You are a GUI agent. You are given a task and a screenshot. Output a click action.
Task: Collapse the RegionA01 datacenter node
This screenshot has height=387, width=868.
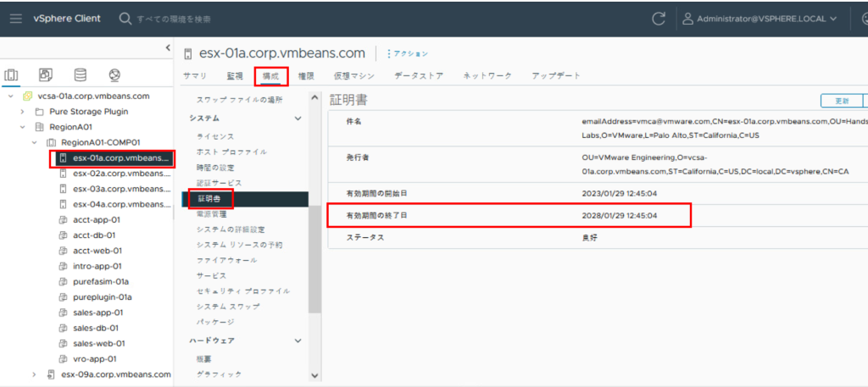coord(23,127)
